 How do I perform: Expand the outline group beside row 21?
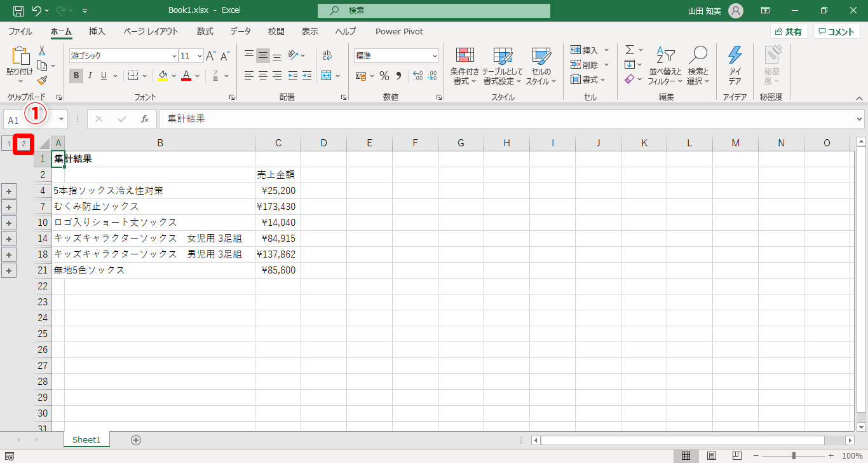[9, 270]
